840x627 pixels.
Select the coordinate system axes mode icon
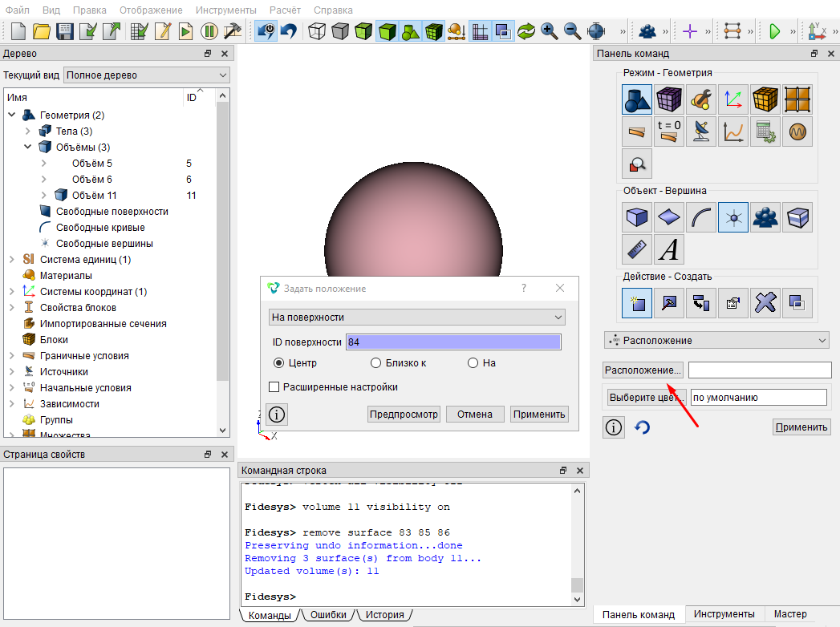click(733, 99)
